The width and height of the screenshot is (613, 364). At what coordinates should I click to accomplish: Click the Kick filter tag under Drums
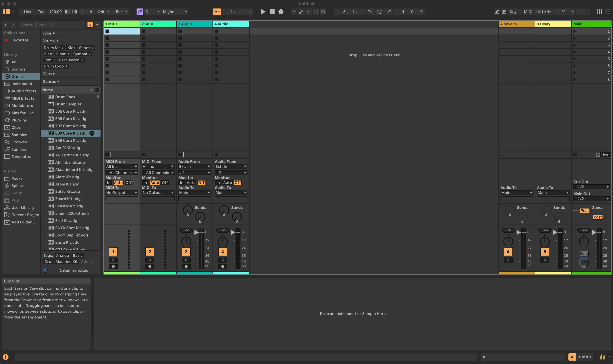coord(71,48)
